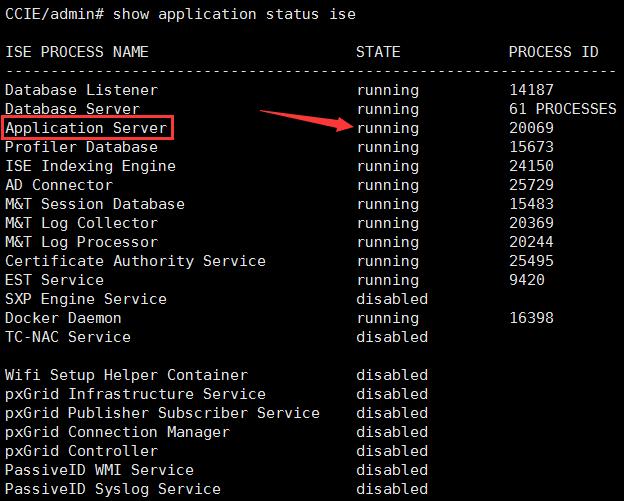Click process ID 15673
Screen dimensions: 624x501
click(531, 147)
